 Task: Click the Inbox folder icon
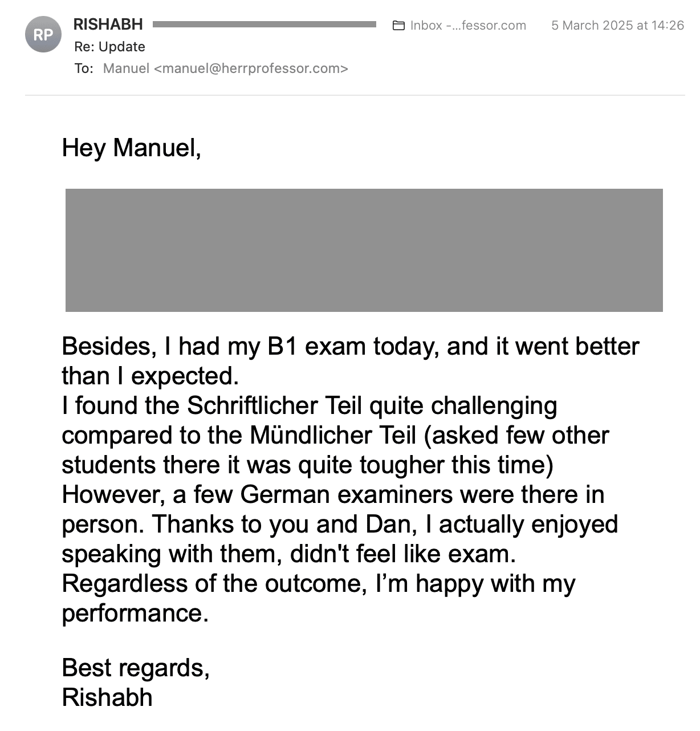[399, 26]
